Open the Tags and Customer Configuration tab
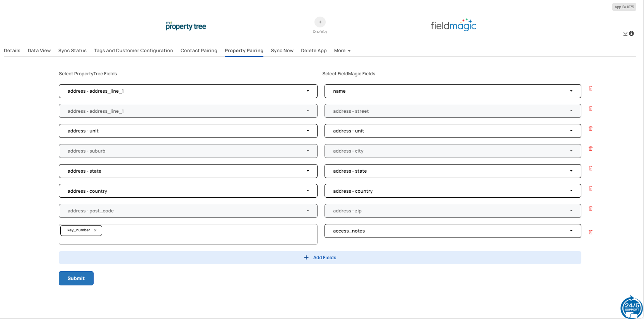Screen dimensions: 644x319 (x=133, y=51)
